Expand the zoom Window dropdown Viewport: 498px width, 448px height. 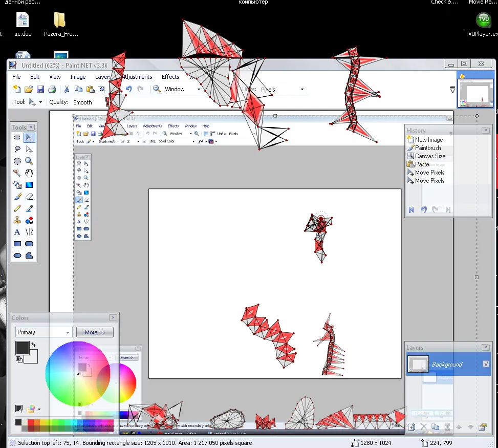coord(199,89)
